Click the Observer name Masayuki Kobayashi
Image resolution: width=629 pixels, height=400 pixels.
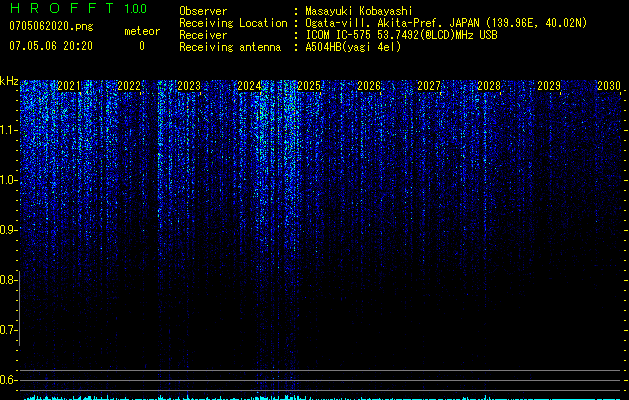359,11
